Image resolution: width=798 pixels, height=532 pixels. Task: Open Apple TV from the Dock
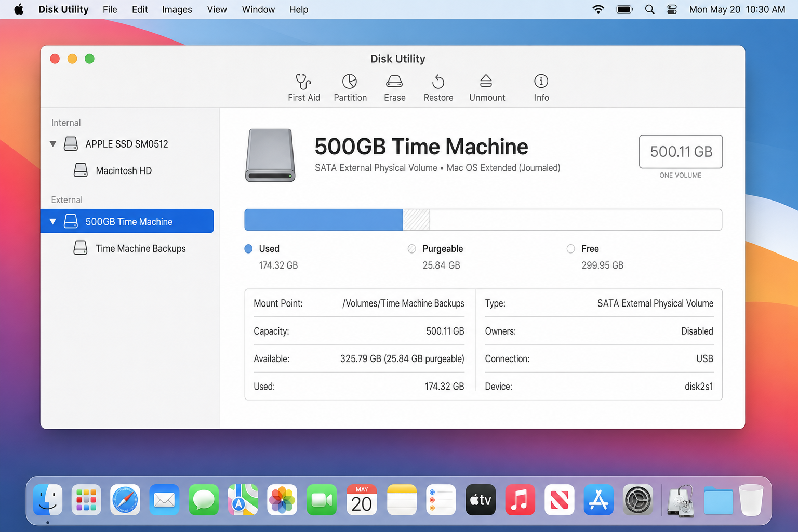click(x=481, y=500)
